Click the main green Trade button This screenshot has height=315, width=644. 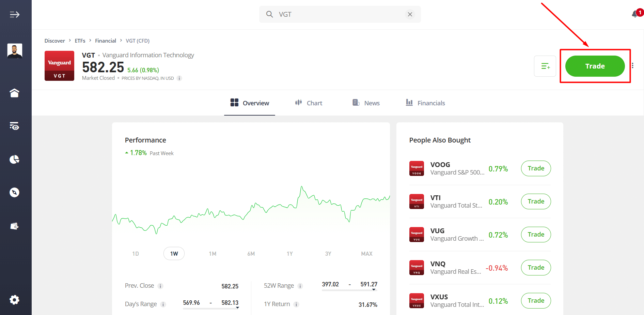(x=595, y=66)
